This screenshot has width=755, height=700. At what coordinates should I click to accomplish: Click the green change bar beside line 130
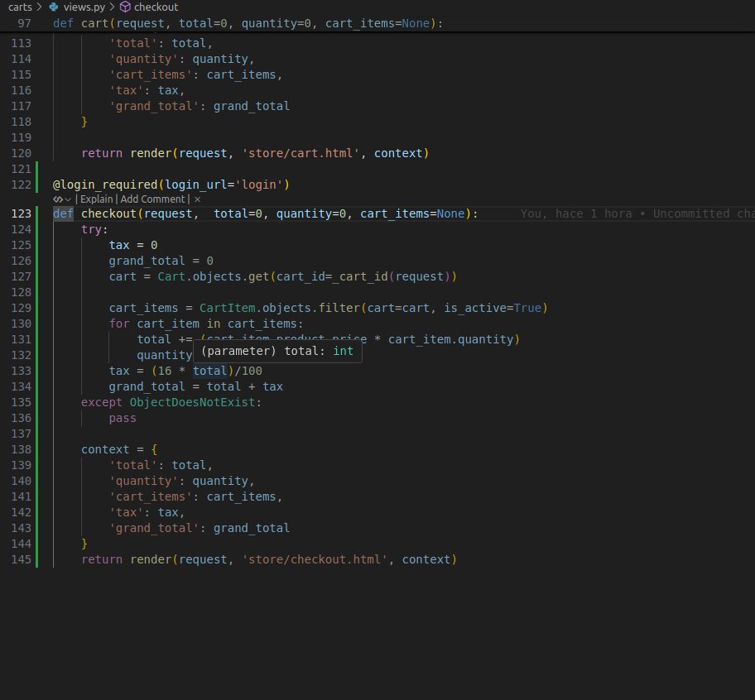36,324
